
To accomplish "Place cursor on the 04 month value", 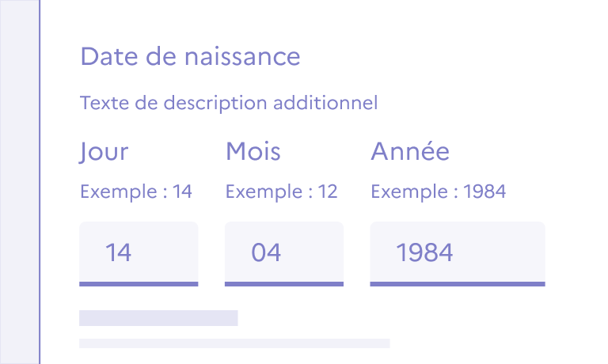I will pyautogui.click(x=266, y=252).
